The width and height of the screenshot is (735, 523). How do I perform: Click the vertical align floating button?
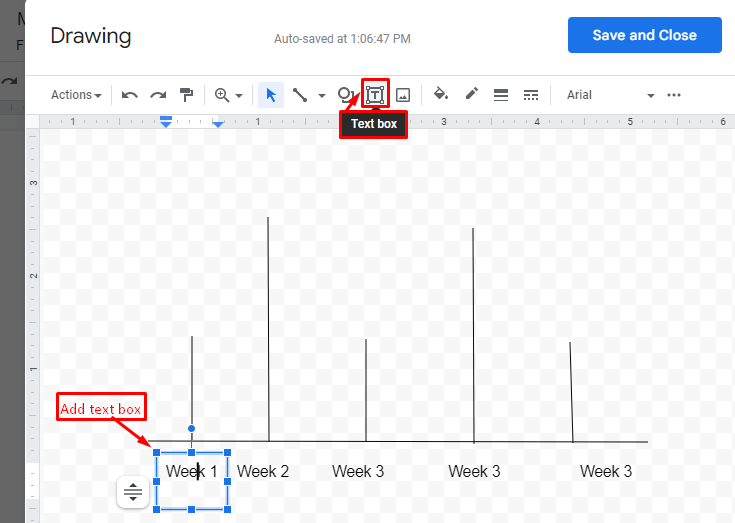pyautogui.click(x=133, y=492)
